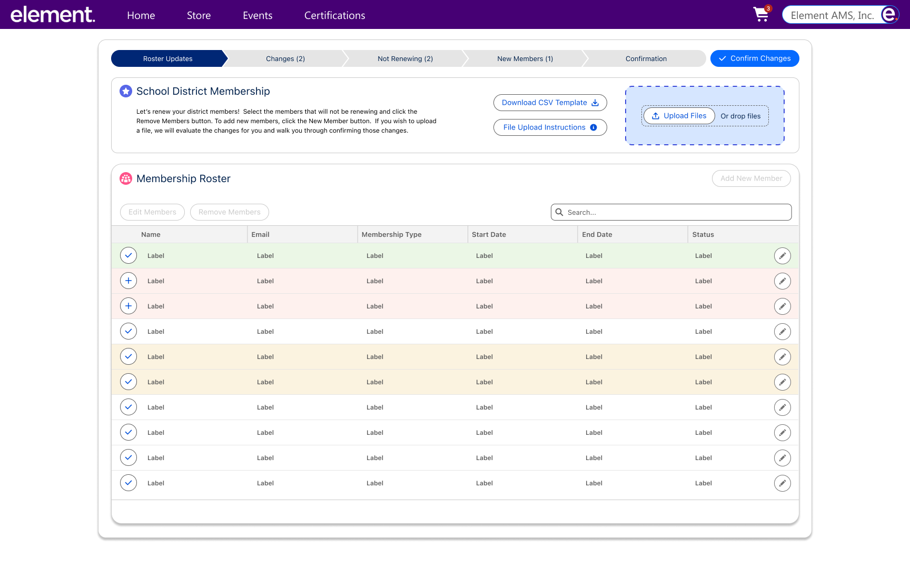Click the element logo in header
This screenshot has width=910, height=588.
pos(53,15)
